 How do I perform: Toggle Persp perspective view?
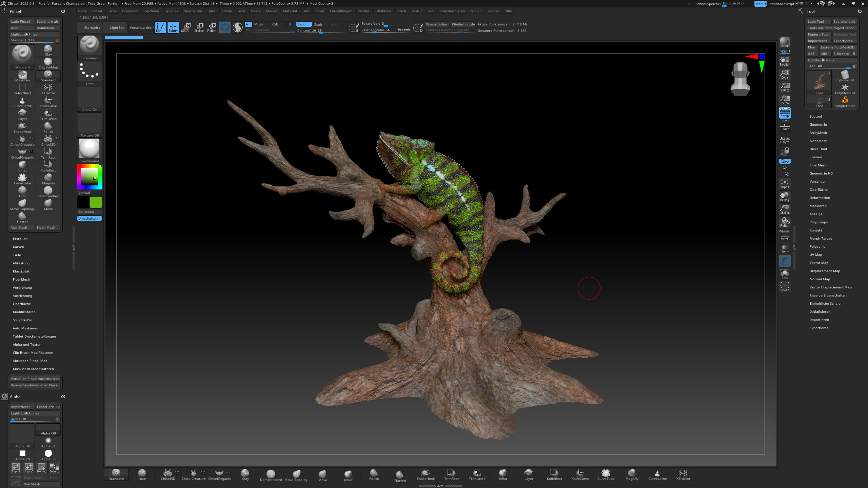click(x=785, y=113)
